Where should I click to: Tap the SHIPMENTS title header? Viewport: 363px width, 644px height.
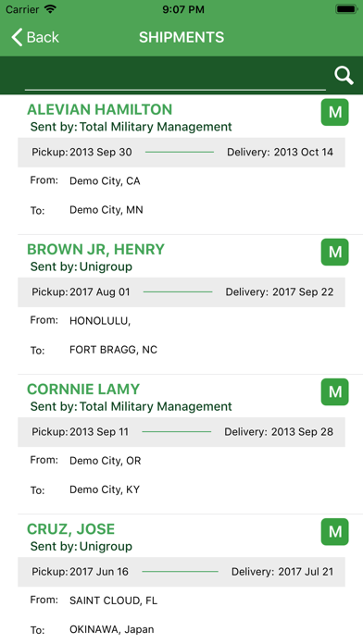coord(181,37)
